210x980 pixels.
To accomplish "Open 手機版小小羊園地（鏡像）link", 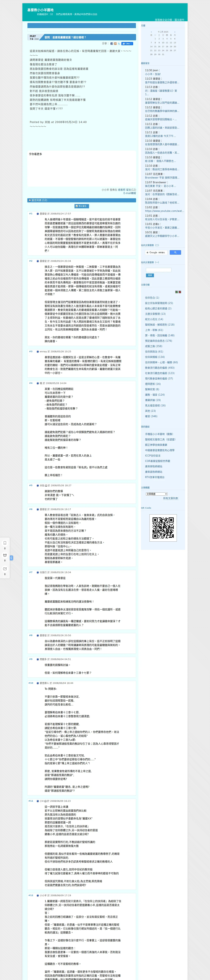I will point(159,434).
